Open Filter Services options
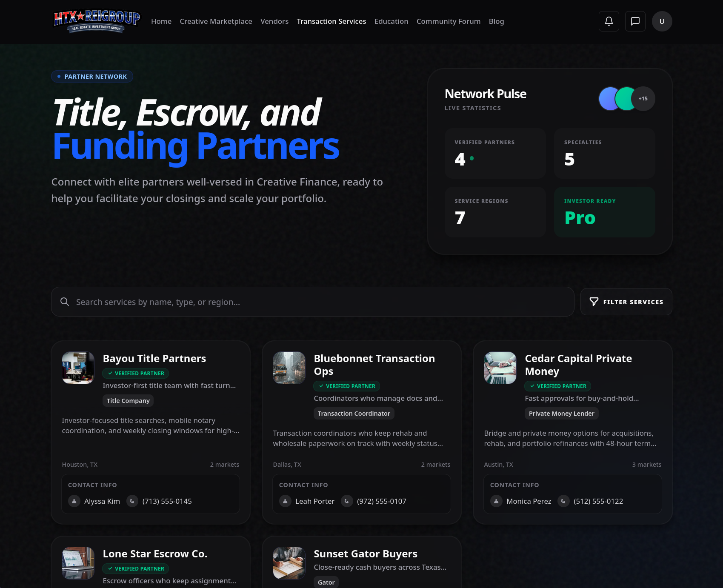Screen dimensions: 723x588 click(x=626, y=302)
